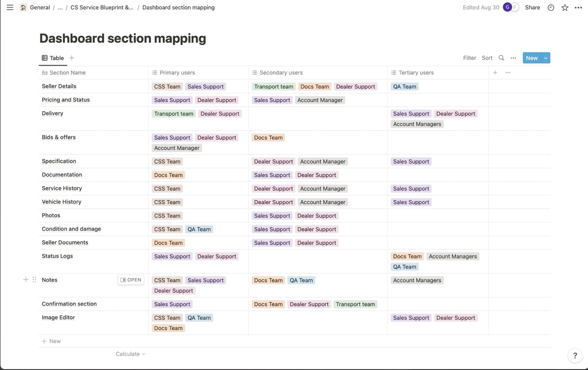Open help question mark button
Viewport: 588px width, 370px height.
pos(575,355)
